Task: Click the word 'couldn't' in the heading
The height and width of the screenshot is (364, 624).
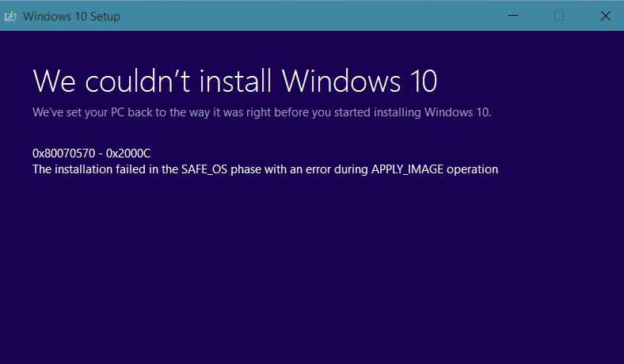Action: (x=138, y=82)
